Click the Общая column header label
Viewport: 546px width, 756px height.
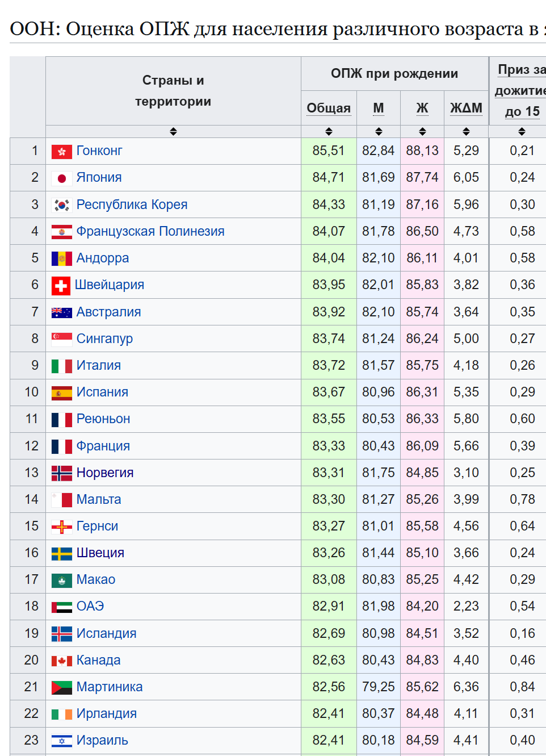pyautogui.click(x=329, y=108)
